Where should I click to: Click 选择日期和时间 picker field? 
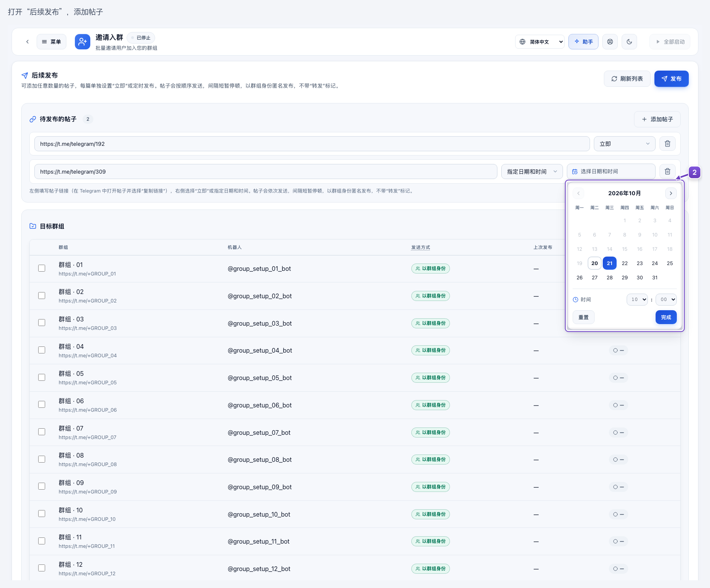click(611, 172)
